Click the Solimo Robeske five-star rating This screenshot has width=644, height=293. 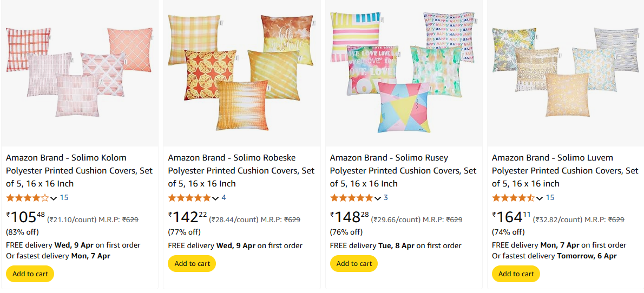point(189,198)
